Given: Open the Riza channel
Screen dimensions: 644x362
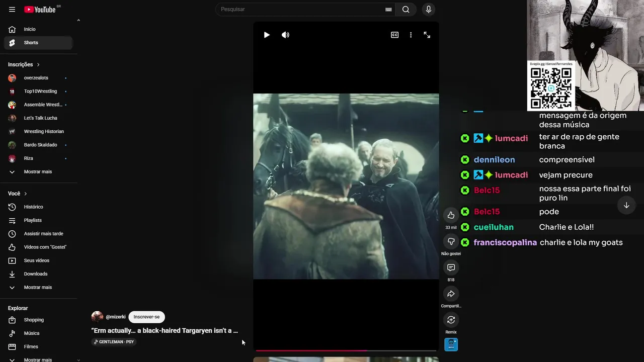Looking at the screenshot, I should point(38,158).
